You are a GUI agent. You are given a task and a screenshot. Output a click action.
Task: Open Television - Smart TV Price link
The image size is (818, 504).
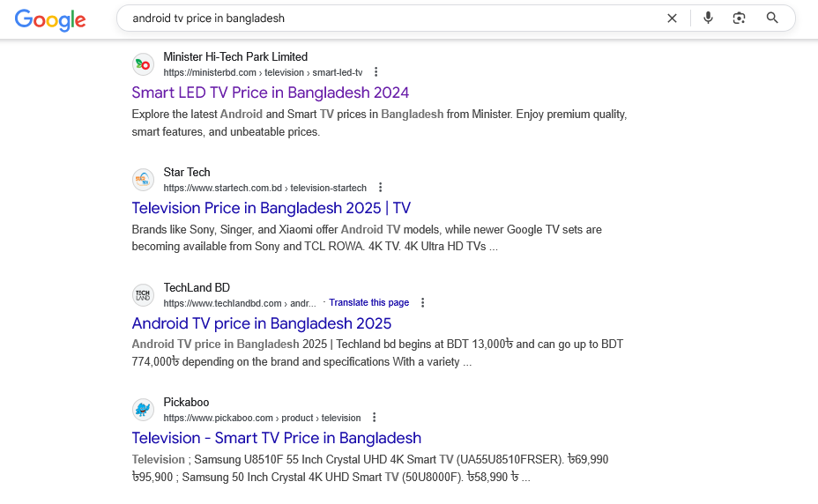click(x=276, y=438)
